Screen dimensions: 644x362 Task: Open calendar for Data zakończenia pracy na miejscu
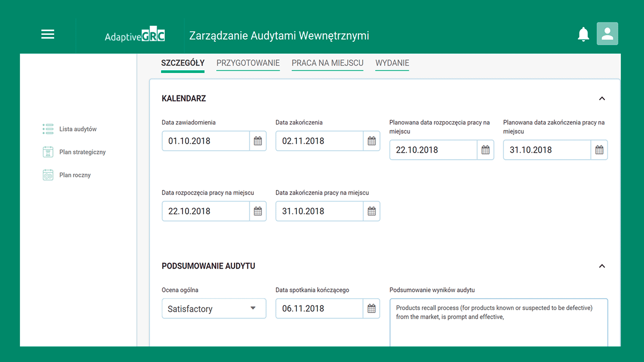[x=372, y=211]
